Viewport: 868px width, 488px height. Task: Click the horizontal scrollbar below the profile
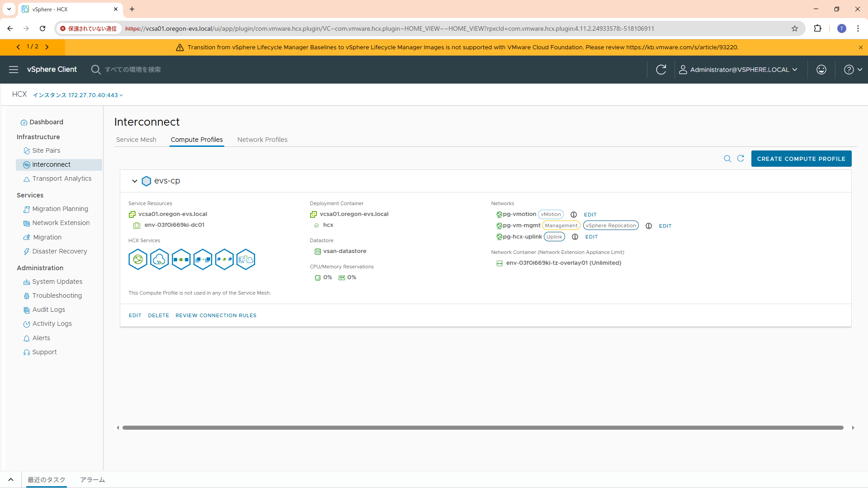482,427
